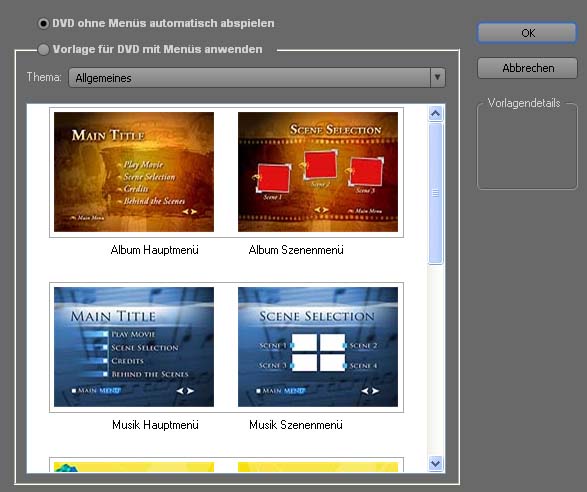Choose the Album Szenenmenü template thumbnail

pyautogui.click(x=318, y=172)
